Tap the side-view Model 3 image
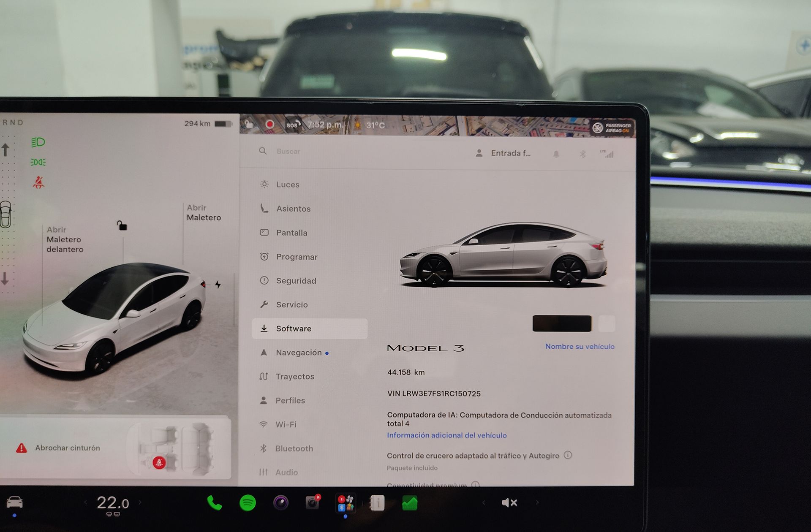The width and height of the screenshot is (811, 532). pos(503,255)
